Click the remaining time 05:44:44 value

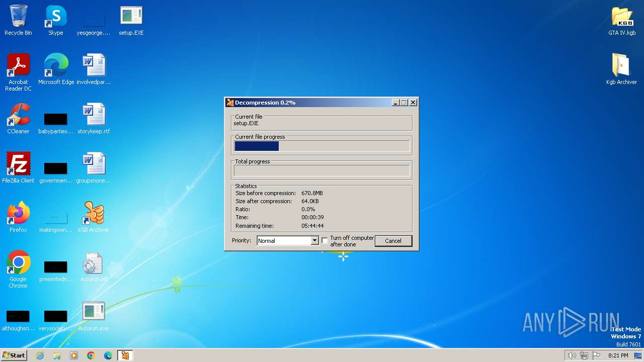click(312, 226)
